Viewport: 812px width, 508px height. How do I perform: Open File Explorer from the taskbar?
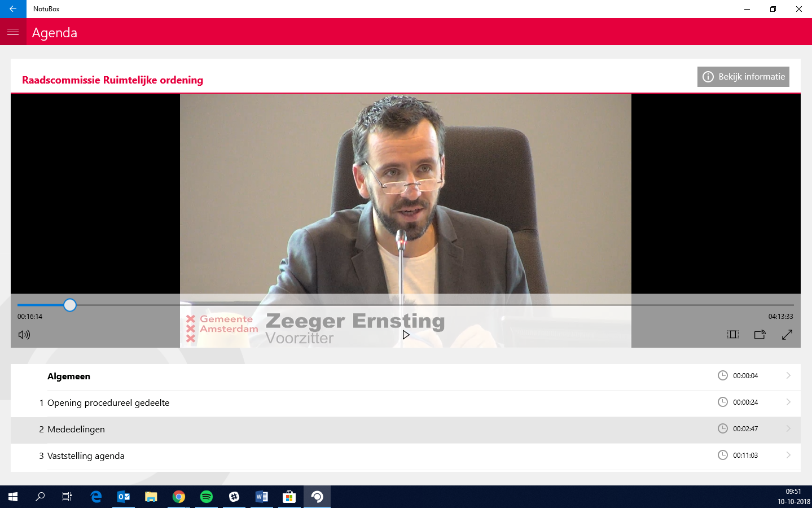pos(151,497)
